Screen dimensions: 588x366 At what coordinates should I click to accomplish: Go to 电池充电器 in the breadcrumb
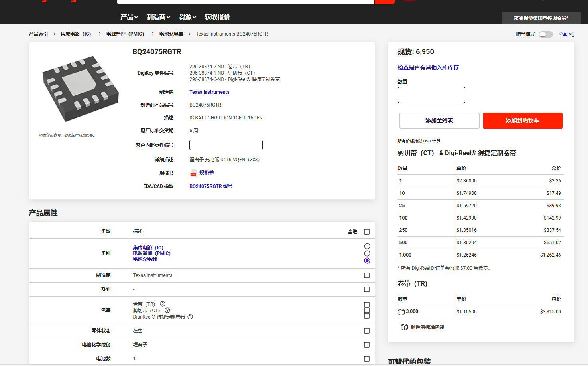pyautogui.click(x=171, y=34)
